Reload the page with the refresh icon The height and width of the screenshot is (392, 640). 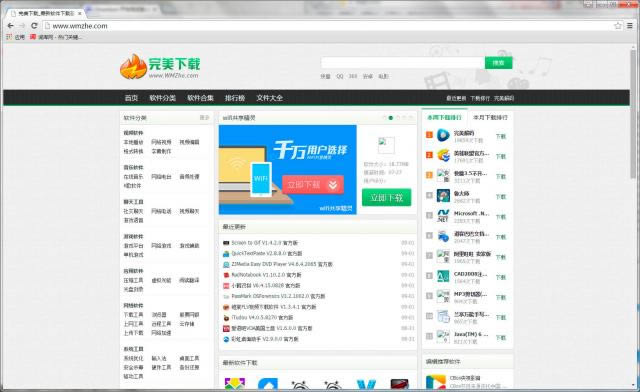[x=34, y=26]
